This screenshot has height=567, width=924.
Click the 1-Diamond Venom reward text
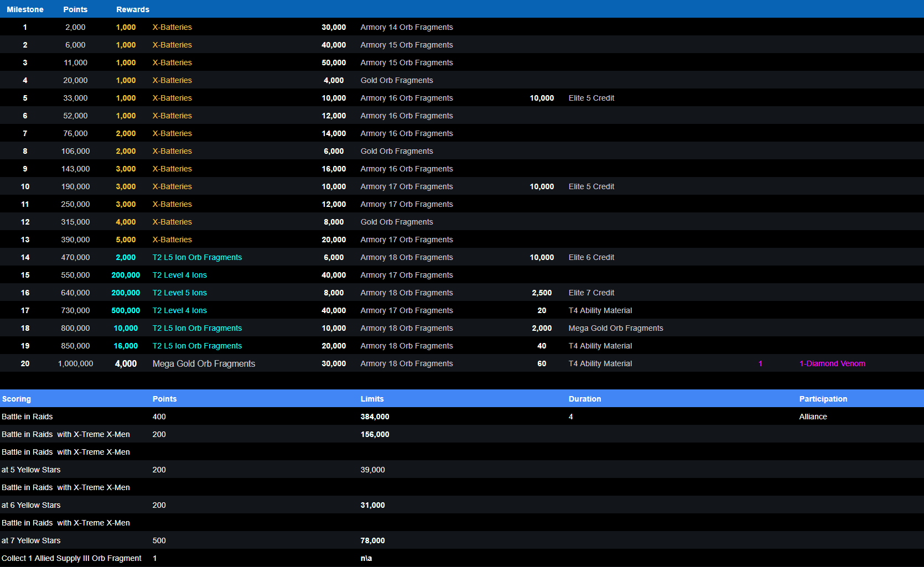pyautogui.click(x=832, y=363)
